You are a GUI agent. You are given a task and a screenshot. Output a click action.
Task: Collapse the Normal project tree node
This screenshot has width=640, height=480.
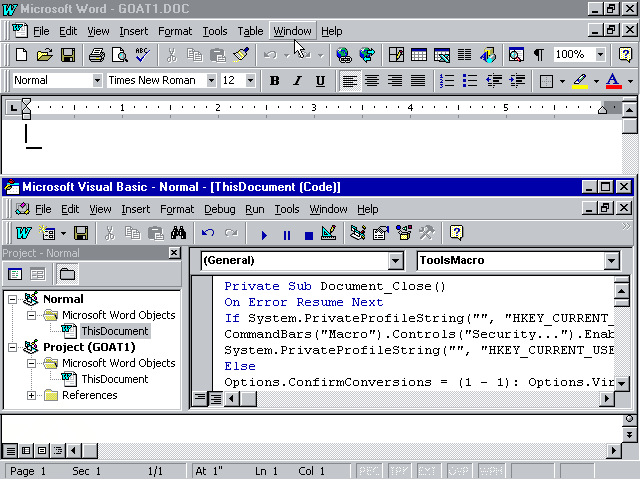[x=12, y=299]
